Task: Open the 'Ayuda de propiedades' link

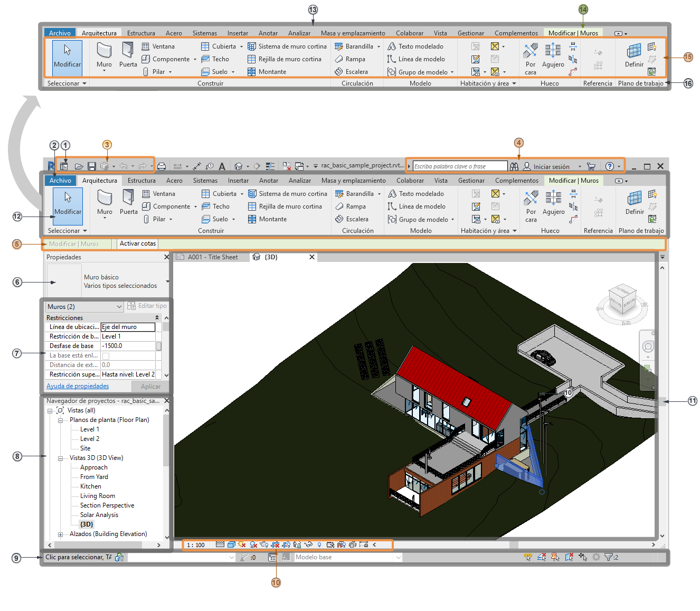Action: 78,386
